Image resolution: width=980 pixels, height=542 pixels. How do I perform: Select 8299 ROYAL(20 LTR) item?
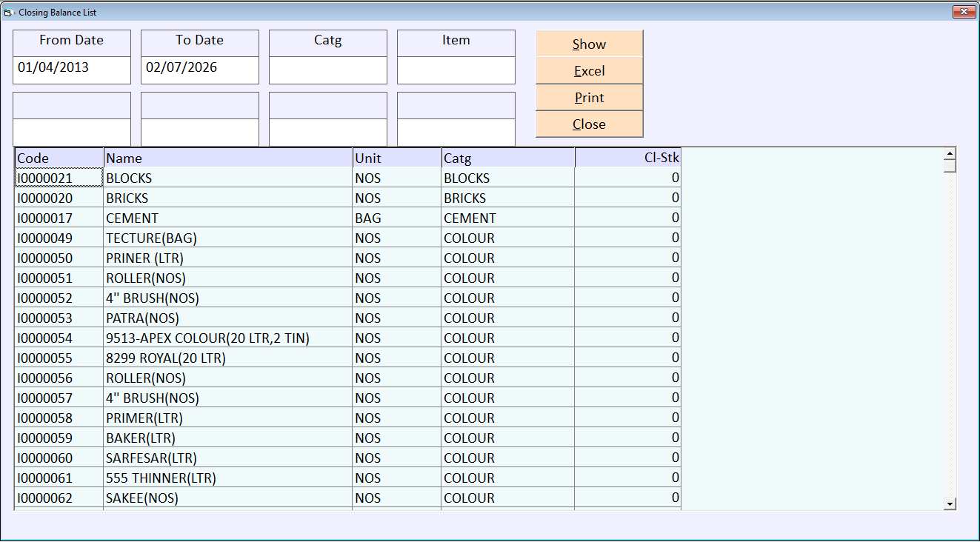tap(228, 358)
